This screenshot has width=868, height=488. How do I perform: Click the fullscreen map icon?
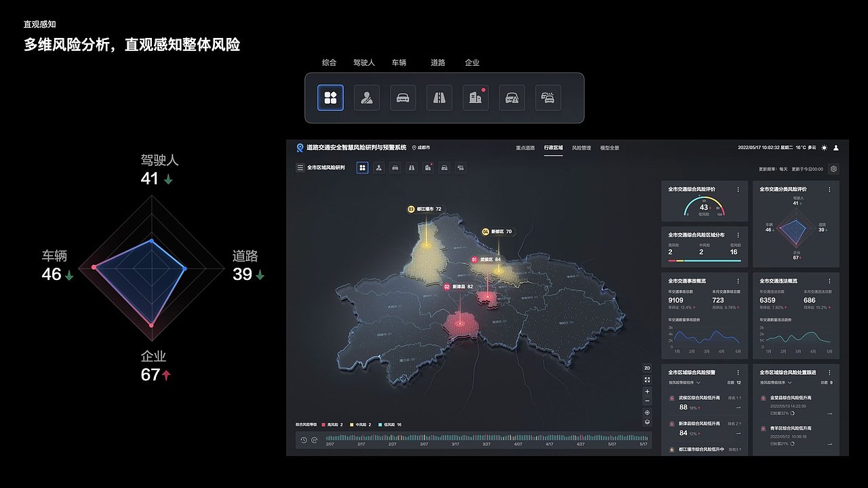coord(647,380)
